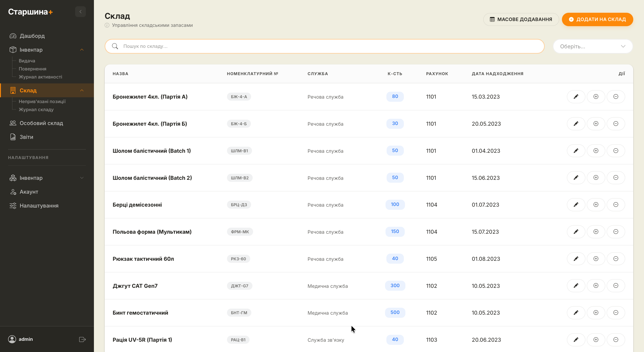Click МАСОВЕ ДОДАВАННЯ button

click(521, 19)
